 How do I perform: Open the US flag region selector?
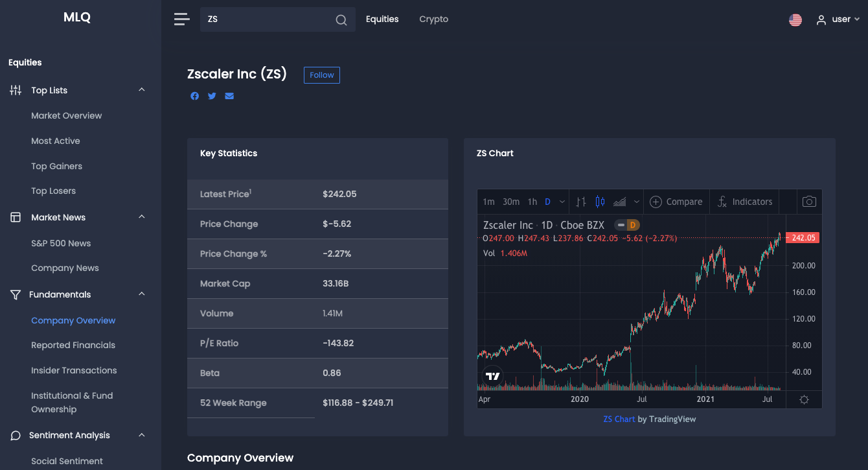click(x=795, y=20)
